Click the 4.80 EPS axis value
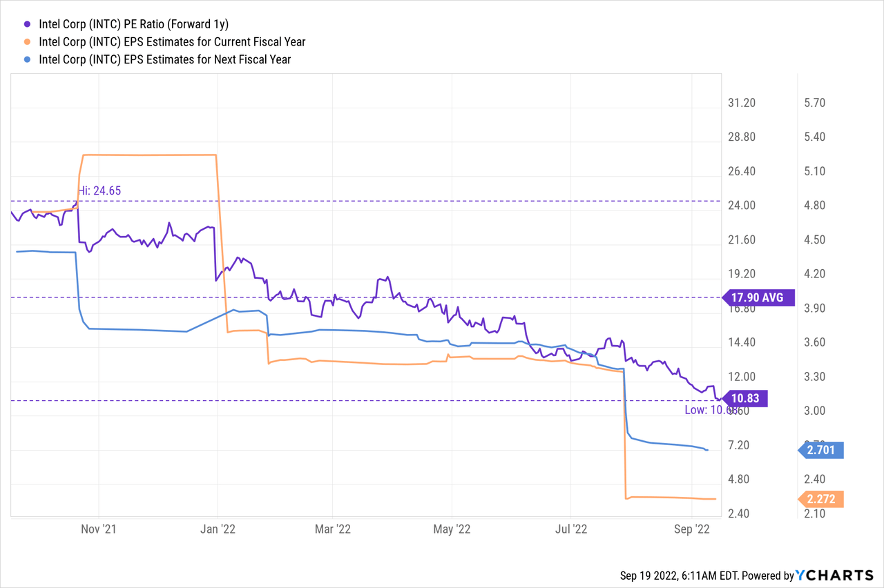This screenshot has width=884, height=588. pyautogui.click(x=816, y=206)
